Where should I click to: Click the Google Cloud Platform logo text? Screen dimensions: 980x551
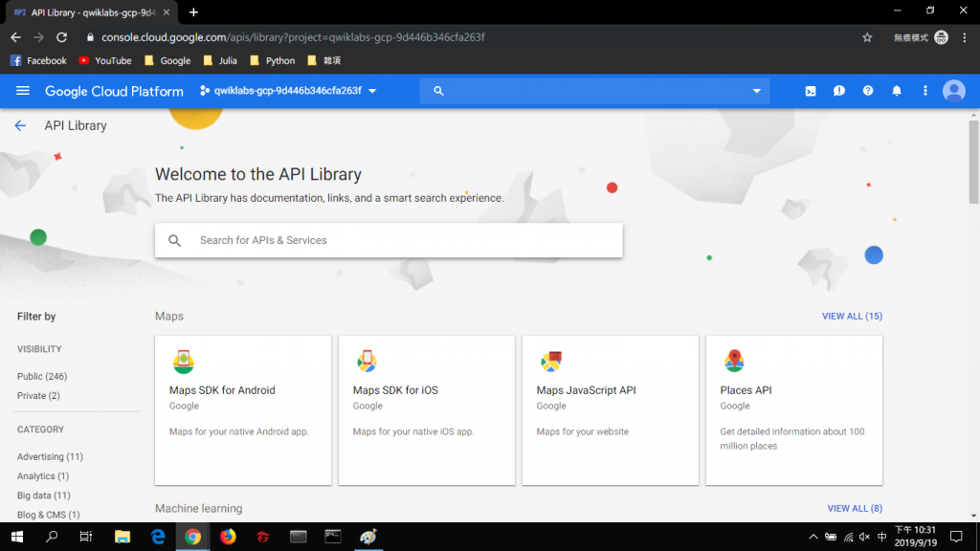[x=115, y=91]
